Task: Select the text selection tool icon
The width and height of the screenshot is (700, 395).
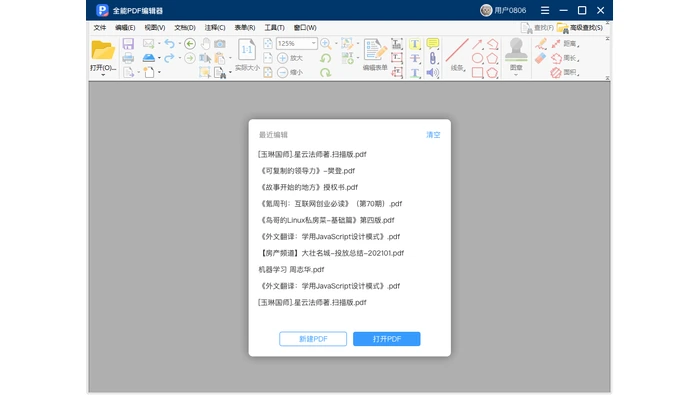Action: [205, 58]
